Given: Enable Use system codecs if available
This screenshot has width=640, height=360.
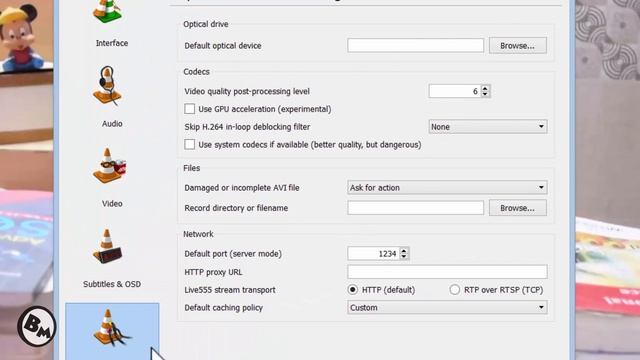Looking at the screenshot, I should coord(189,144).
